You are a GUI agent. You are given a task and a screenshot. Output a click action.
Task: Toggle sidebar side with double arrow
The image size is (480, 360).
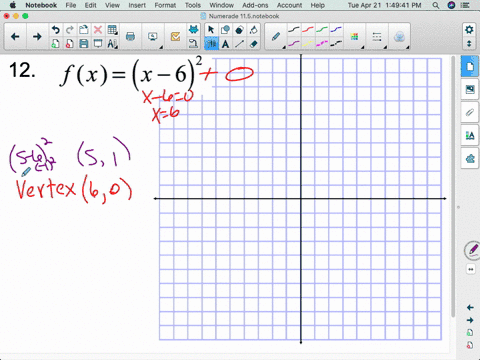coord(471,269)
